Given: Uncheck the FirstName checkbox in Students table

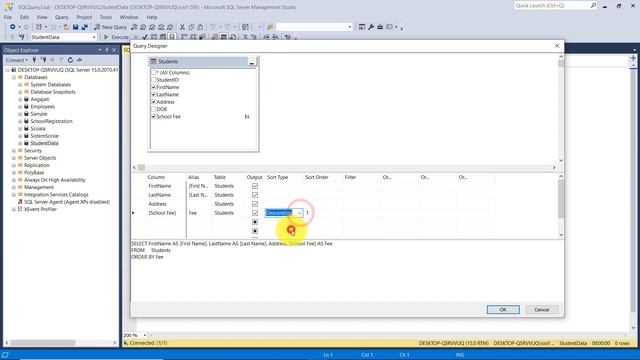Looking at the screenshot, I should click(x=154, y=87).
